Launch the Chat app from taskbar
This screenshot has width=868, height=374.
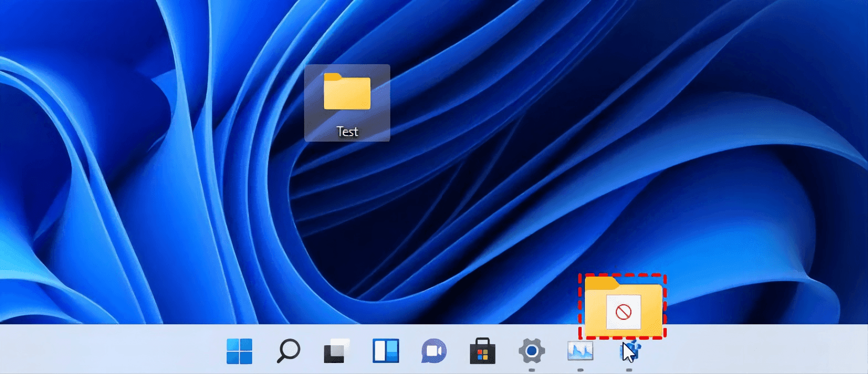pyautogui.click(x=434, y=351)
